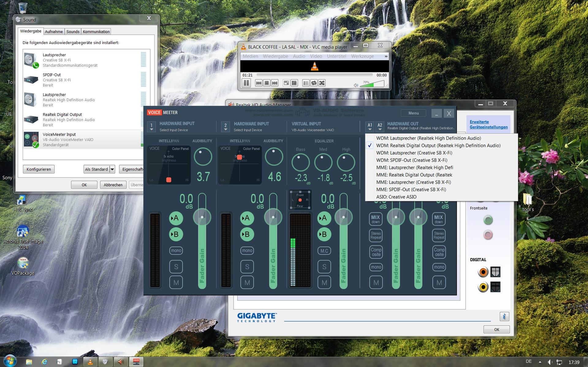Screen dimensions: 588x367
Task: Open VLC extended settings equalizer icon
Action: tap(294, 83)
